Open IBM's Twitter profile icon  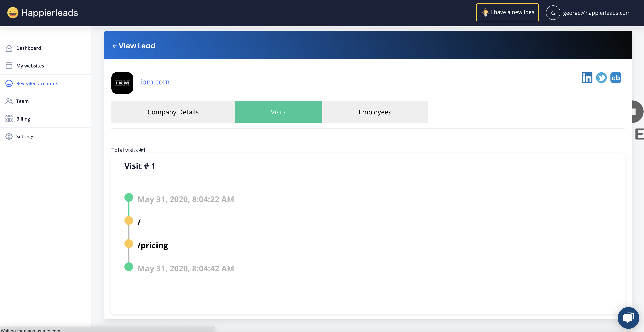601,78
